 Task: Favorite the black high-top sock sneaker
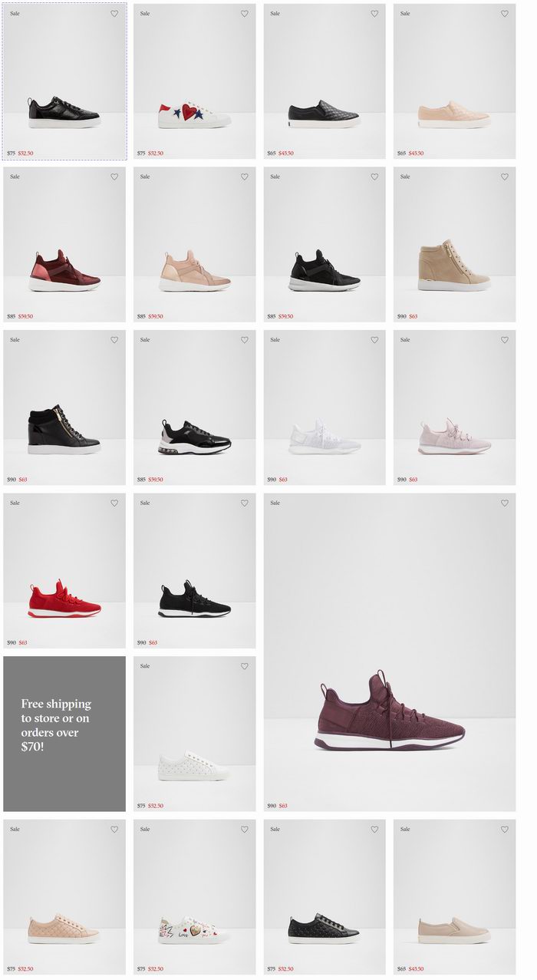[x=374, y=177]
